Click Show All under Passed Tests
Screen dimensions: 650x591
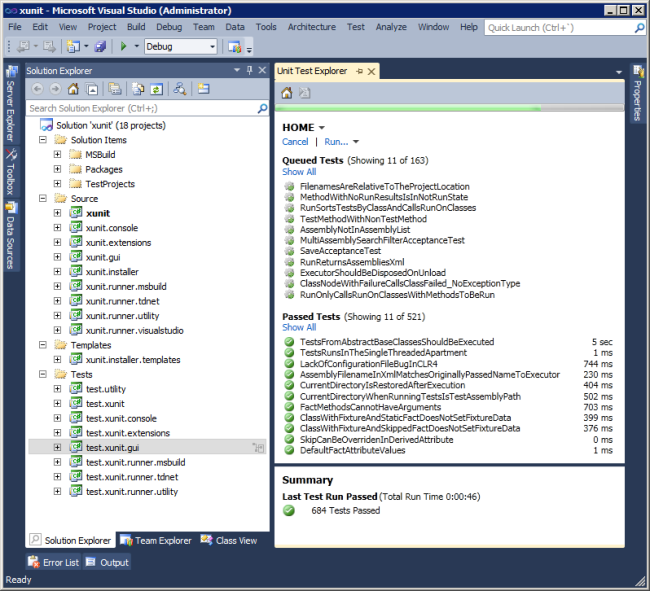[299, 327]
